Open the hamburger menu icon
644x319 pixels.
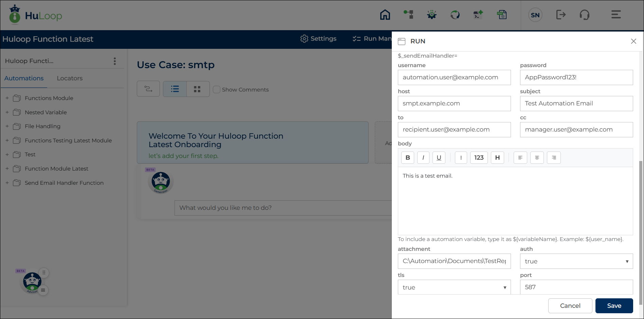(616, 15)
